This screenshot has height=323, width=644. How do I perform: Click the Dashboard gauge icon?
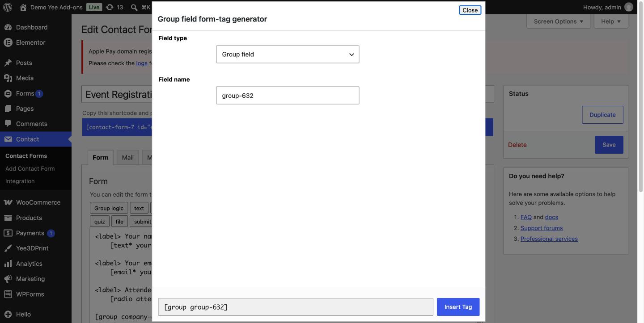coord(8,27)
